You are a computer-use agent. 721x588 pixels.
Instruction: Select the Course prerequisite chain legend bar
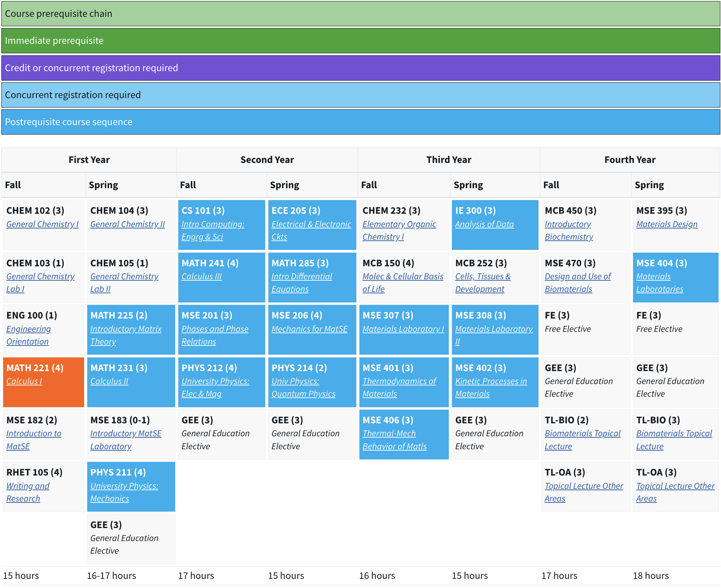(x=360, y=14)
